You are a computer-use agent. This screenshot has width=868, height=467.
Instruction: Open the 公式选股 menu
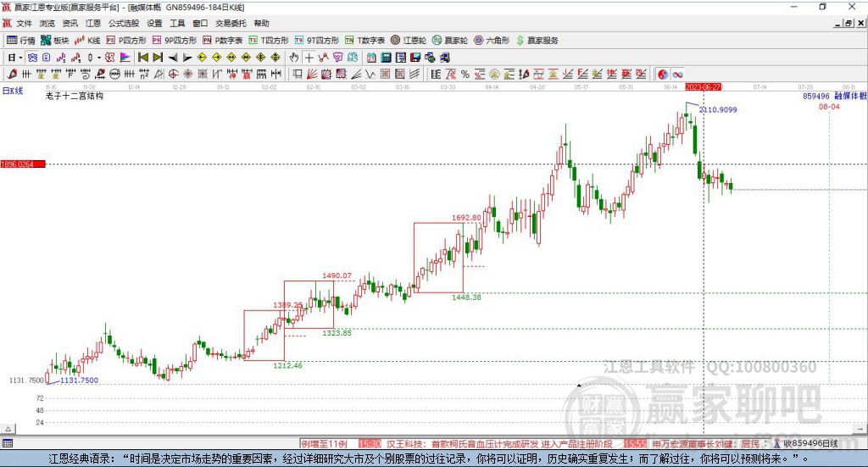pos(124,23)
